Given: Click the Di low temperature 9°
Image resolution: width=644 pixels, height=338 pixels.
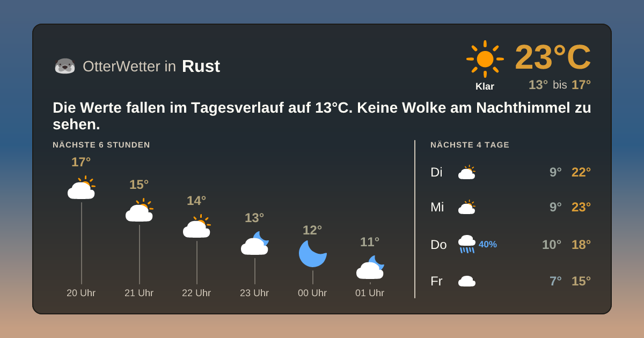Looking at the screenshot, I should point(555,172).
